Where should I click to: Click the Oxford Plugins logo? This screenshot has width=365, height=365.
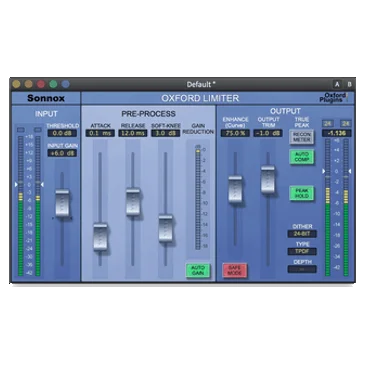(x=333, y=98)
